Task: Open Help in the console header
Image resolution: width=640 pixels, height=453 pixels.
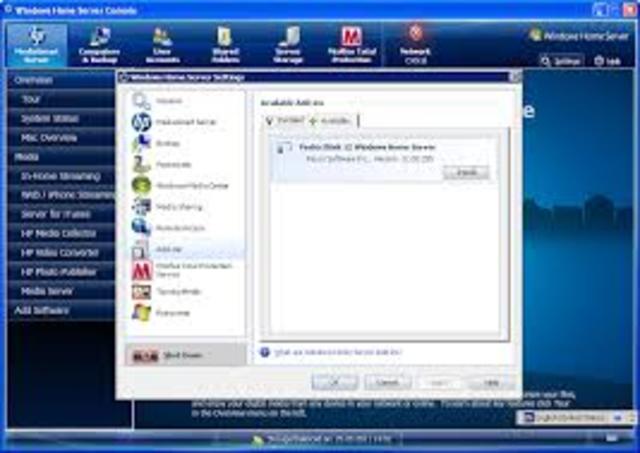Action: (608, 61)
